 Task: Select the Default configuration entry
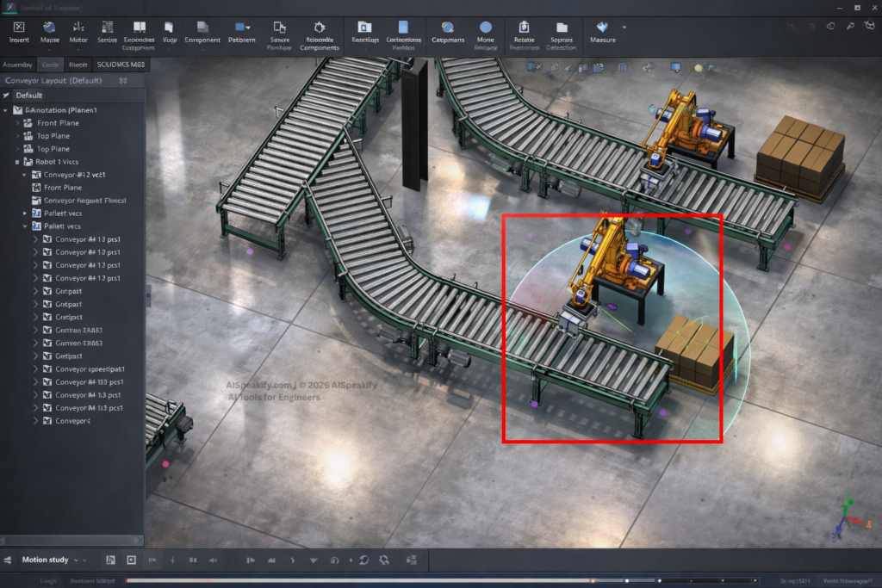point(28,96)
